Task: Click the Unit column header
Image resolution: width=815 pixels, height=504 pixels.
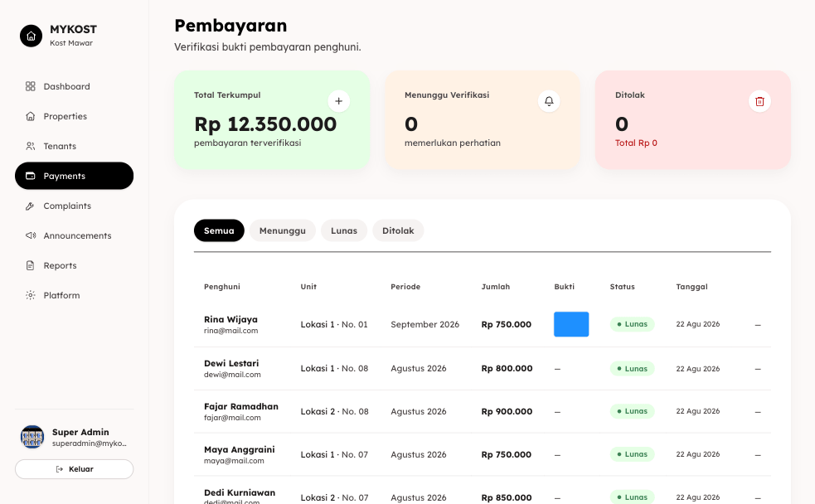Action: click(x=308, y=287)
